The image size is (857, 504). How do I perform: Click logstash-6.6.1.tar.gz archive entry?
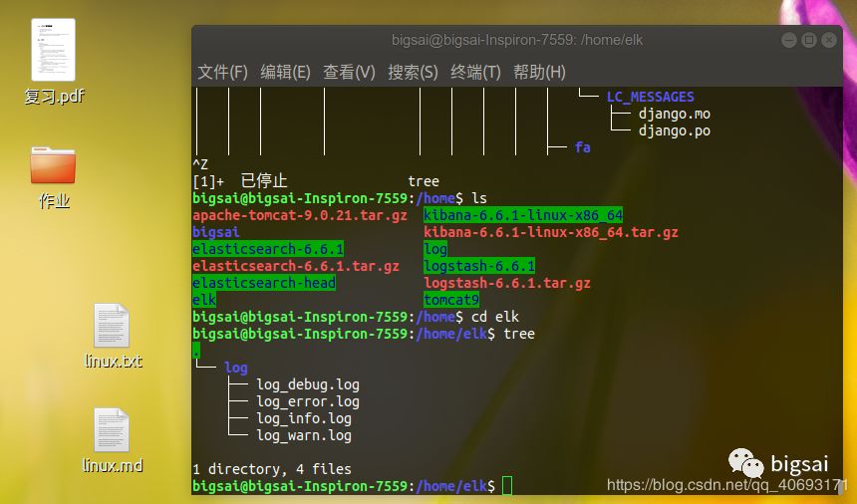click(x=507, y=283)
